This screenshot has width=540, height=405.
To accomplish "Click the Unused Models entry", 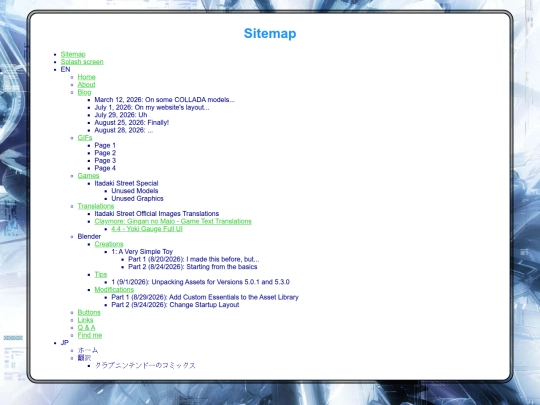I will [135, 191].
